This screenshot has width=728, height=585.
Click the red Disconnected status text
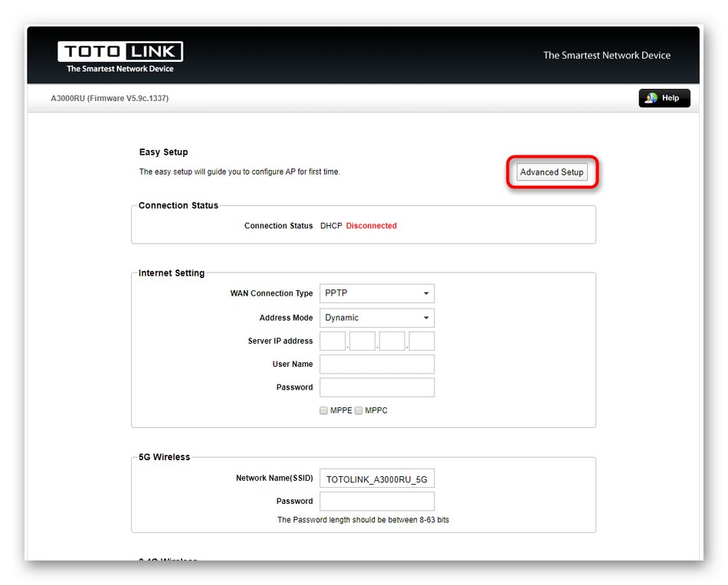click(x=372, y=226)
